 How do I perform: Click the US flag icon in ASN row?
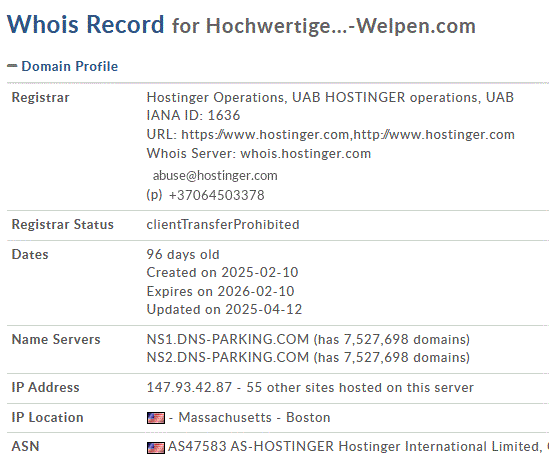point(156,448)
